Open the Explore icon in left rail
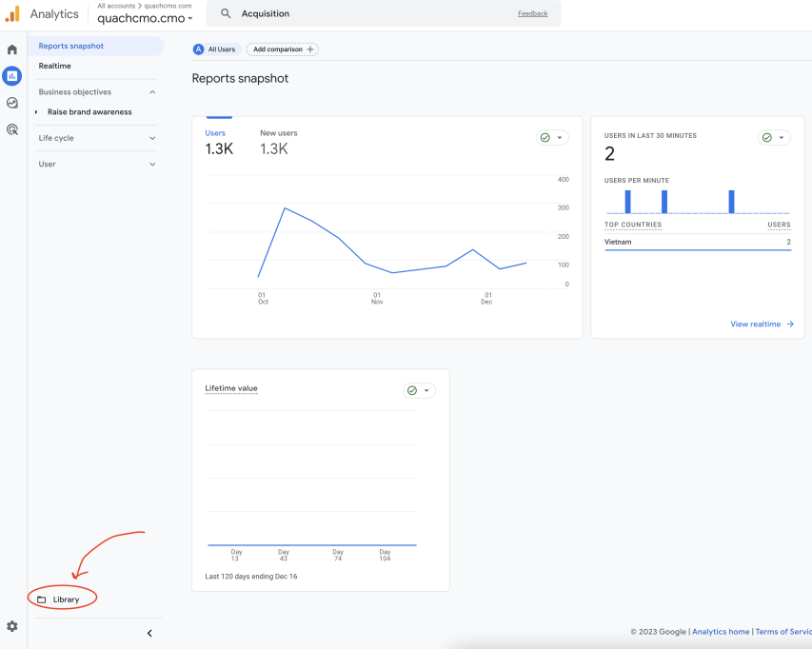The height and width of the screenshot is (649, 812). 12,103
